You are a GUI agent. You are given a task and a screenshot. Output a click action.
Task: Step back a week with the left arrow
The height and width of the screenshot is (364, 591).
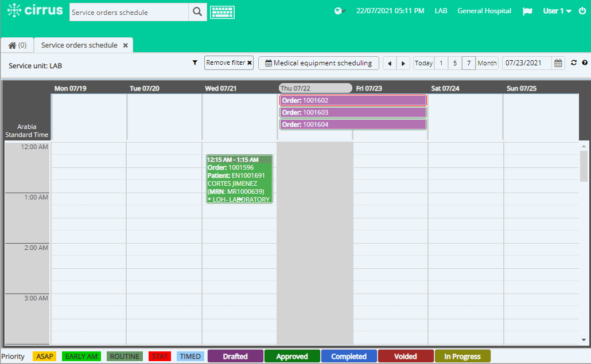(390, 63)
